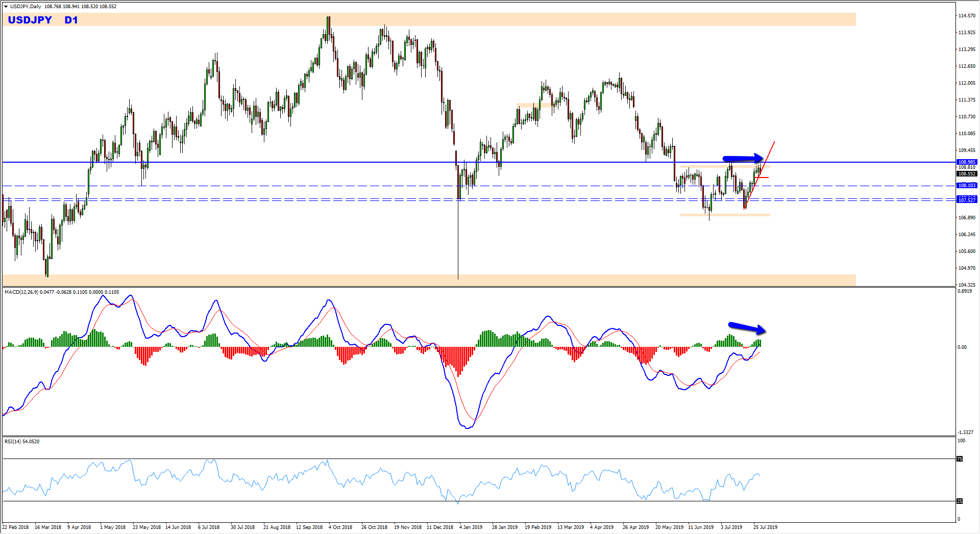The image size is (980, 534).
Task: Click the RSI 25 level marker
Action: click(x=960, y=501)
